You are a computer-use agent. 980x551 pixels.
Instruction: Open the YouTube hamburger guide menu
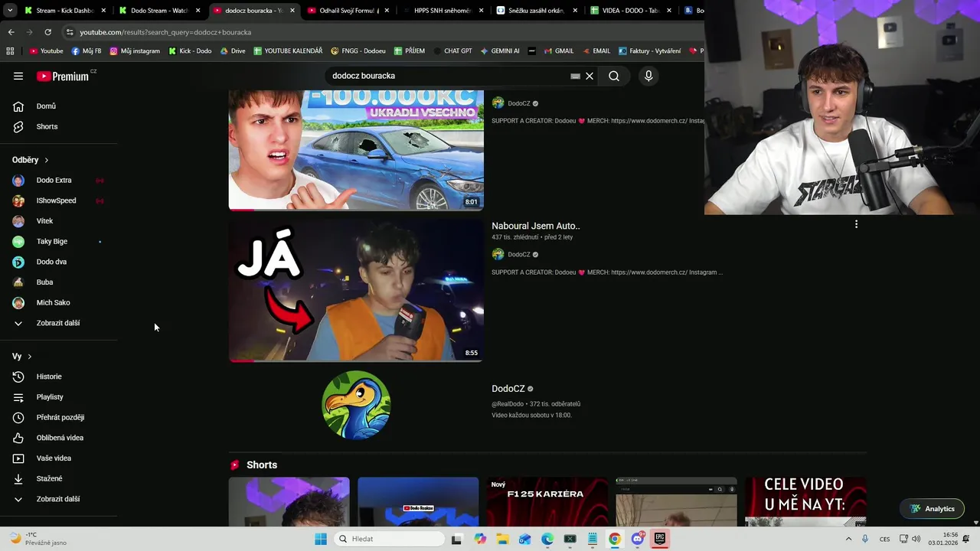(18, 76)
